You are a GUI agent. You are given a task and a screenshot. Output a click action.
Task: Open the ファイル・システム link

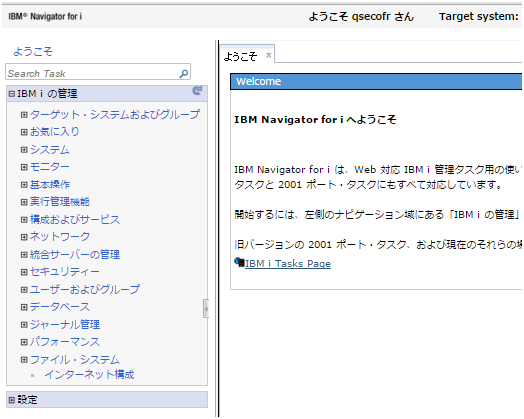(75, 360)
